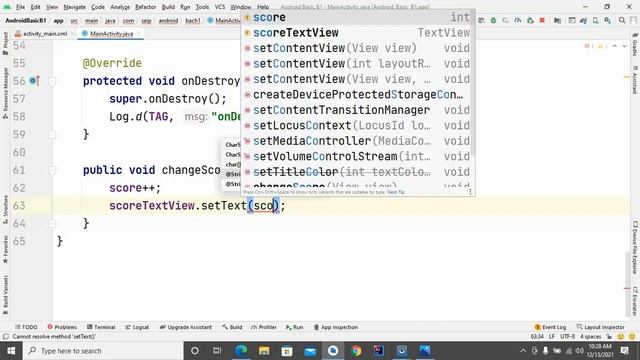Open the Problems tool window

[x=62, y=327]
